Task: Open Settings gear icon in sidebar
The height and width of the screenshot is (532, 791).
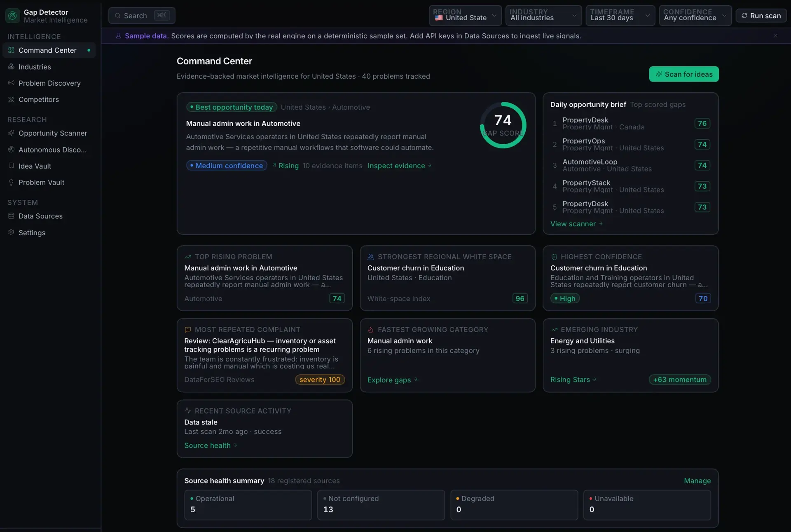Action: coord(11,232)
